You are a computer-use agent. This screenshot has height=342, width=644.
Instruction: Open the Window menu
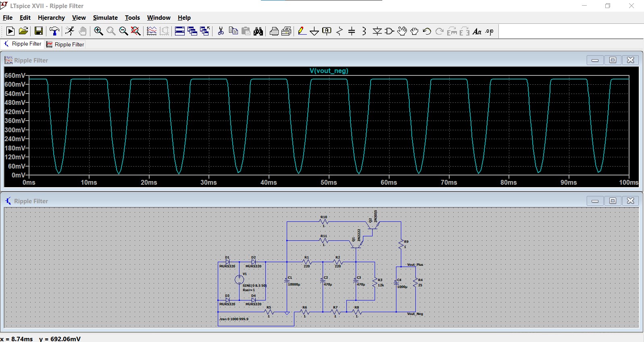158,18
